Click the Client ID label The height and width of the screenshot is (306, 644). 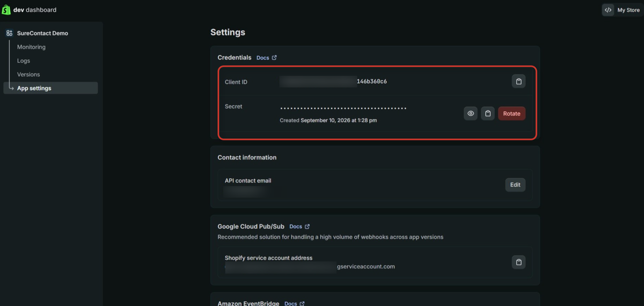(236, 82)
